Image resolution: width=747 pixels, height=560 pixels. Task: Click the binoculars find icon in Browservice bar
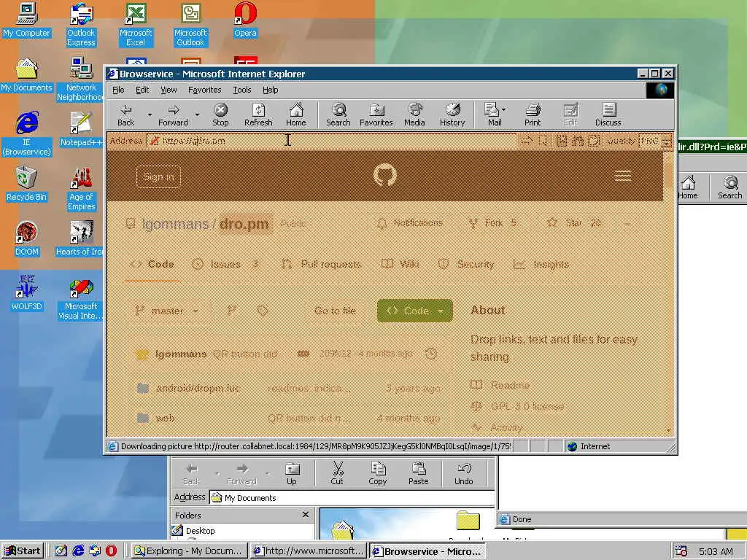578,141
